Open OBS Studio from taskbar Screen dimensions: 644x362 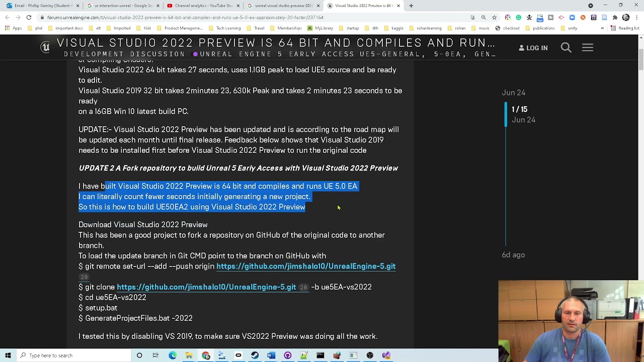coord(370,355)
